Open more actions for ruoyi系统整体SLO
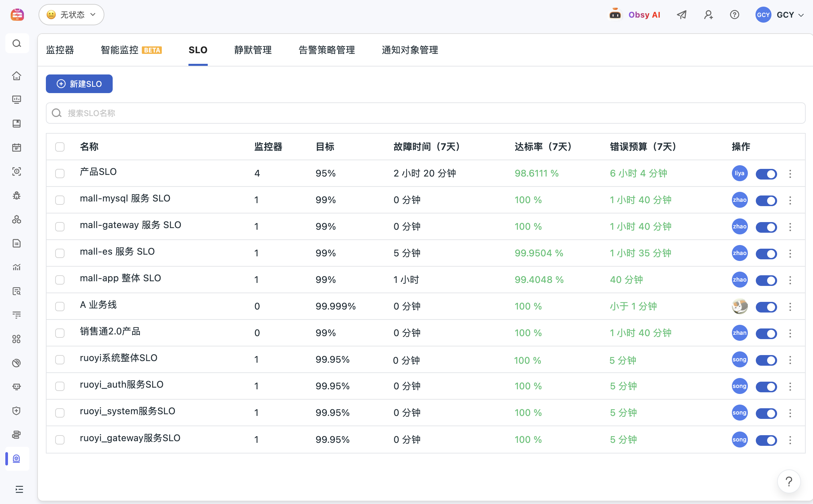813x504 pixels. [790, 360]
